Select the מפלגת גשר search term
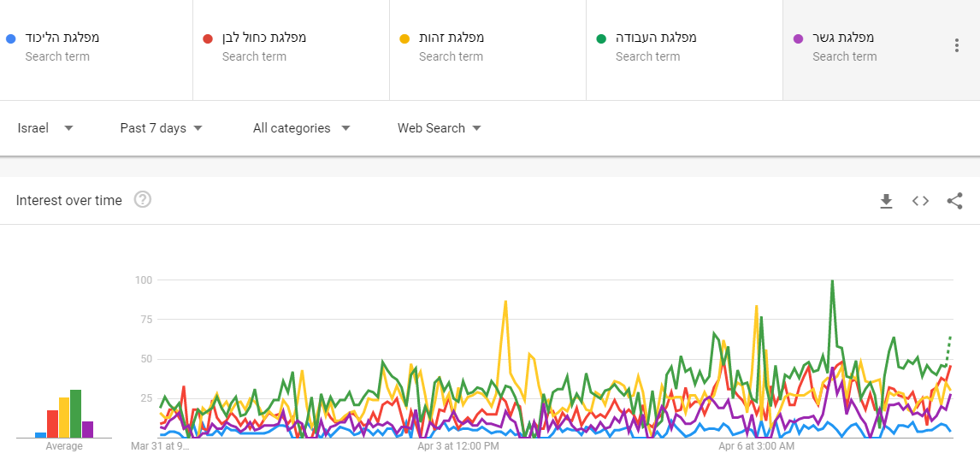This screenshot has width=980, height=465. click(x=843, y=38)
